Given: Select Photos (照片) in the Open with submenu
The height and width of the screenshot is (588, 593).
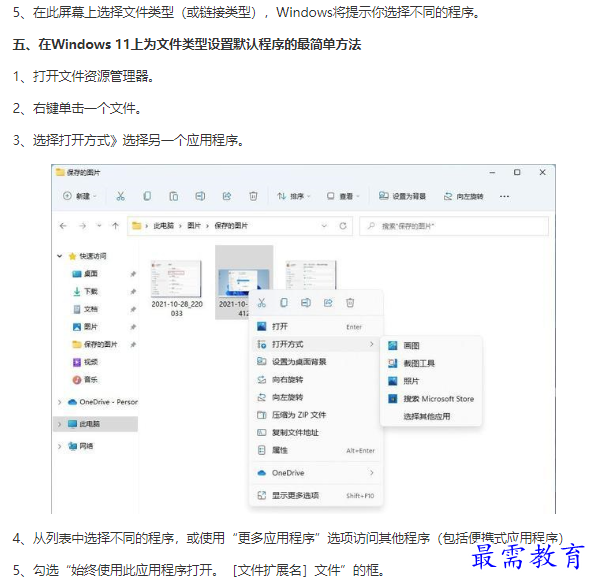Looking at the screenshot, I should (x=431, y=381).
